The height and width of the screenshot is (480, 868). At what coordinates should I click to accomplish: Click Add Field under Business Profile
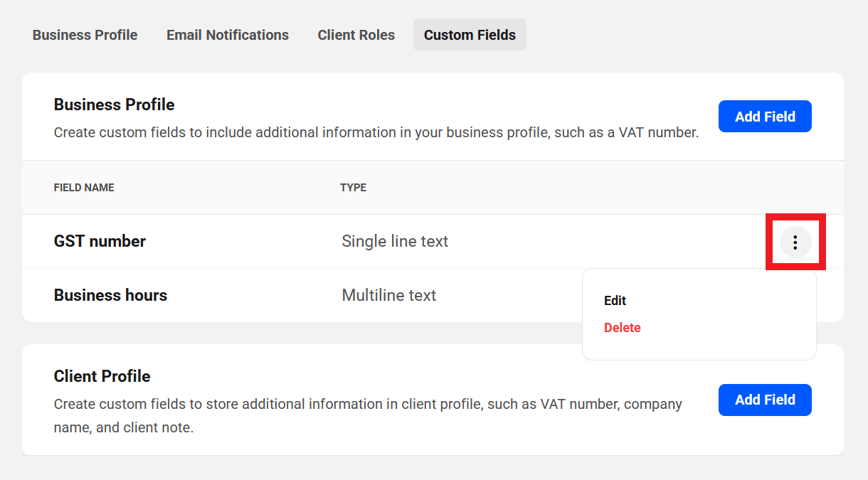tap(765, 116)
